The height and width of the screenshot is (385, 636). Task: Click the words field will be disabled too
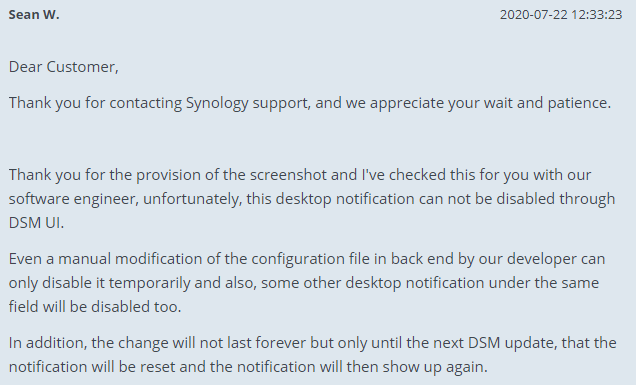tap(95, 307)
